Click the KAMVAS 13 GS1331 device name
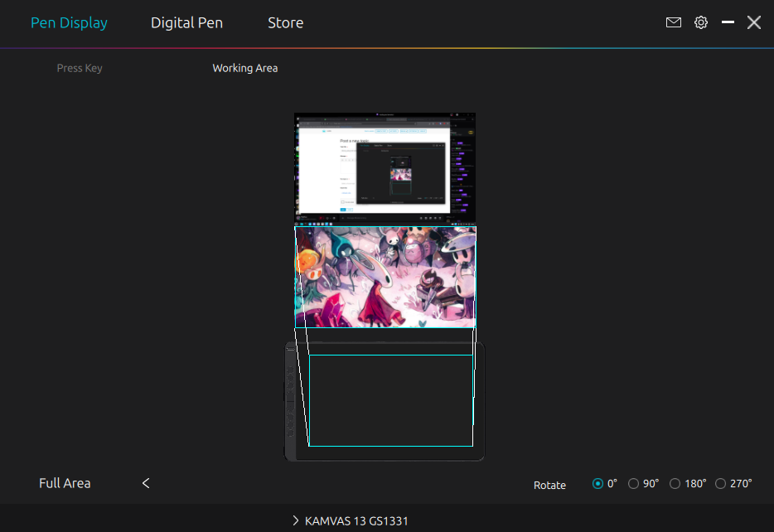The height and width of the screenshot is (532, 774). pos(356,520)
